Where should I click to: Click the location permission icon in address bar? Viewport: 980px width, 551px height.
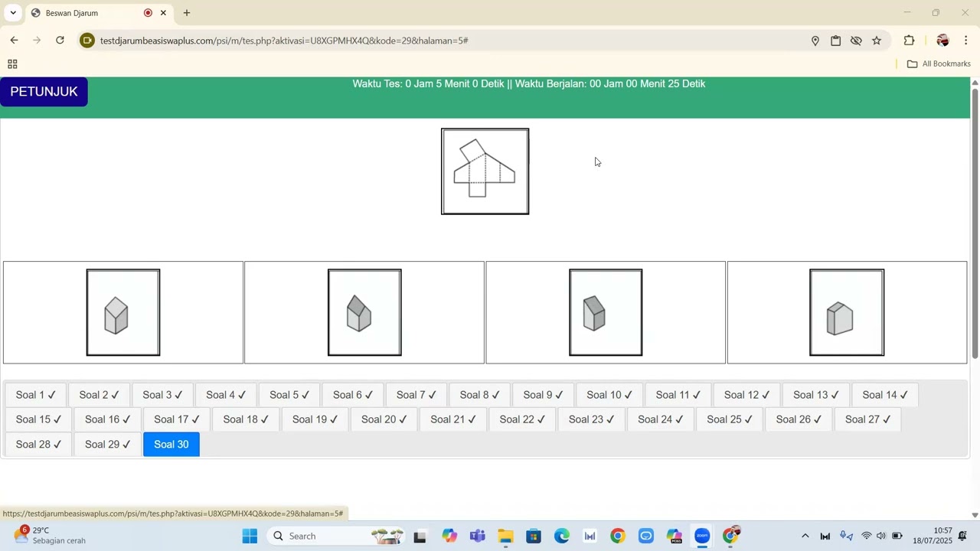tap(815, 41)
